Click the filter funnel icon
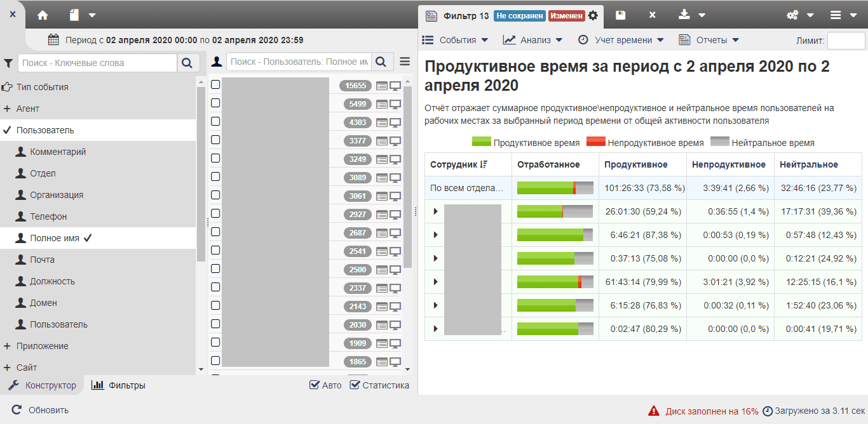The image size is (868, 424). [8, 63]
